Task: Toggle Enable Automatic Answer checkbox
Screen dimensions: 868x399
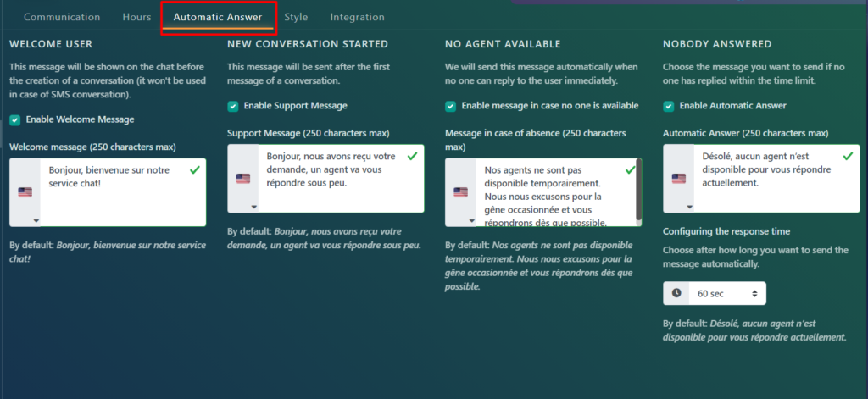Action: click(x=669, y=106)
